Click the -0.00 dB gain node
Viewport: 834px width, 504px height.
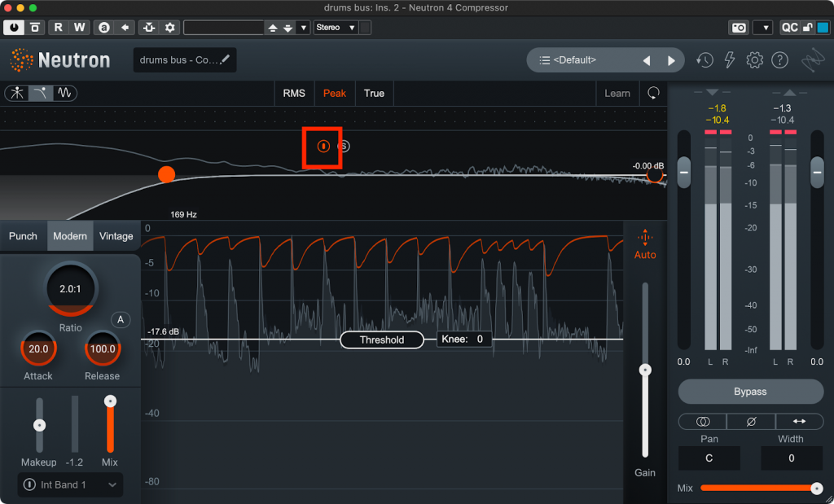tap(655, 175)
